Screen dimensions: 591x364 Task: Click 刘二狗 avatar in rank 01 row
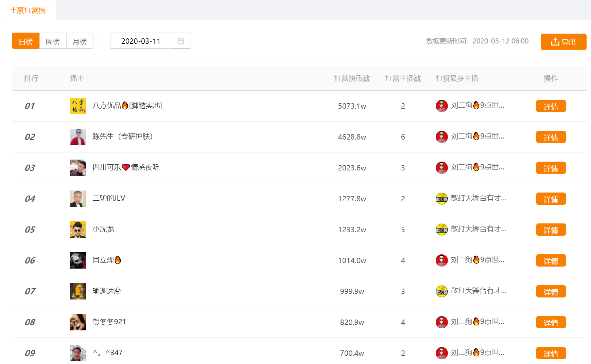click(441, 106)
